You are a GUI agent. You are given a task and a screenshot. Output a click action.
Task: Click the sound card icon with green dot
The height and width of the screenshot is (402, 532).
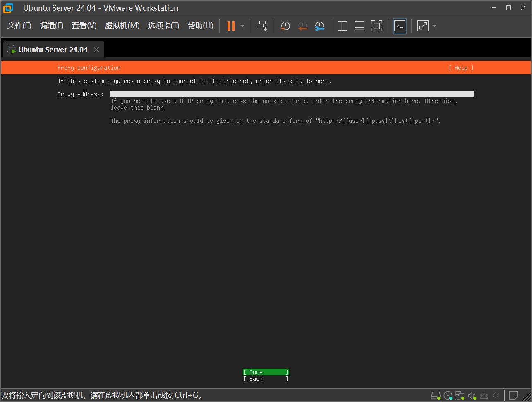pos(472,396)
